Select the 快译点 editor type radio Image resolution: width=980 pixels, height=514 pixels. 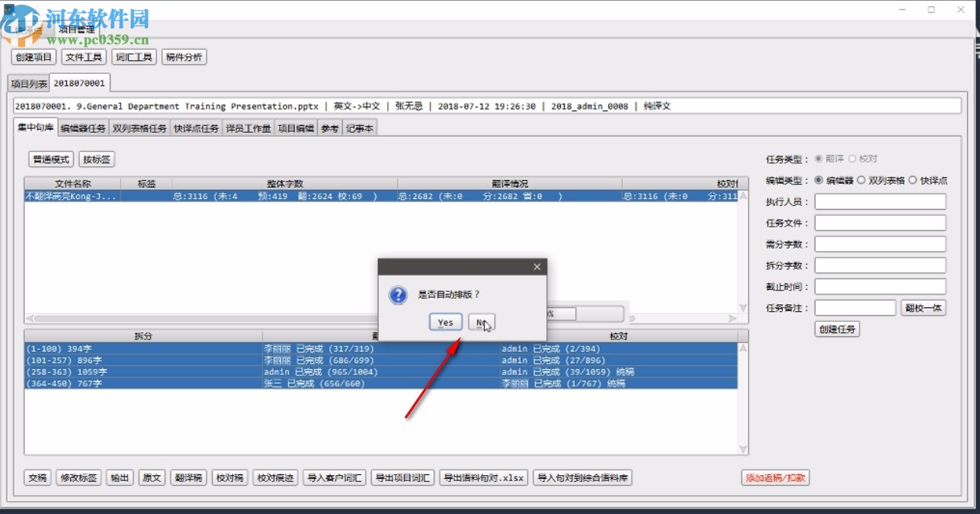(x=913, y=181)
